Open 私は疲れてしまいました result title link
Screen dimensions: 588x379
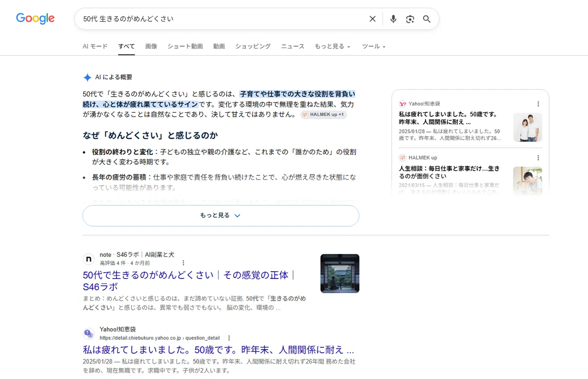point(218,350)
